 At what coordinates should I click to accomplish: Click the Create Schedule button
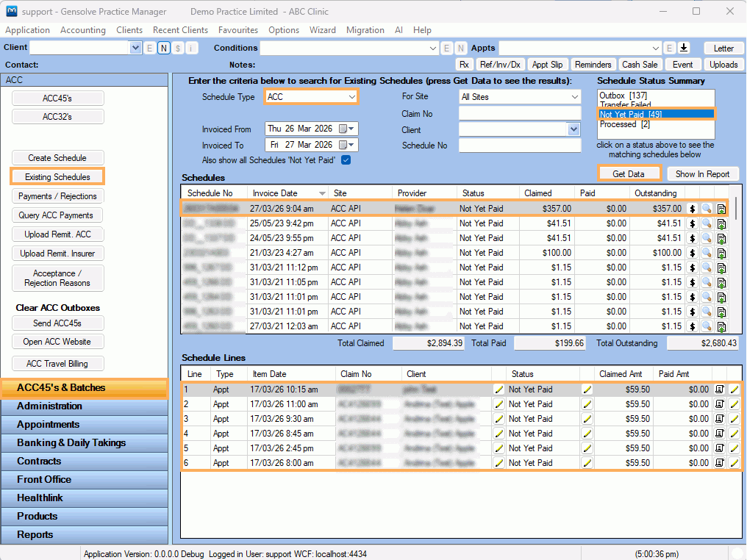57,157
